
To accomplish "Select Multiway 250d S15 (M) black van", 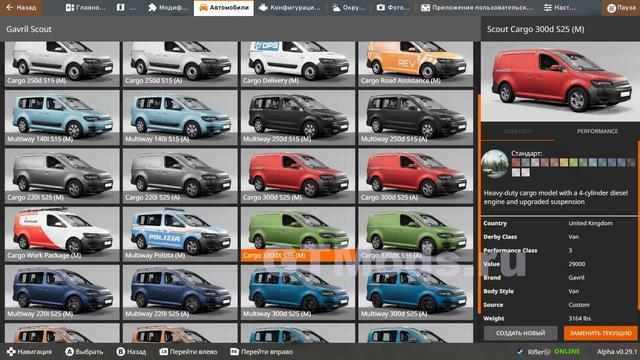I will [298, 118].
